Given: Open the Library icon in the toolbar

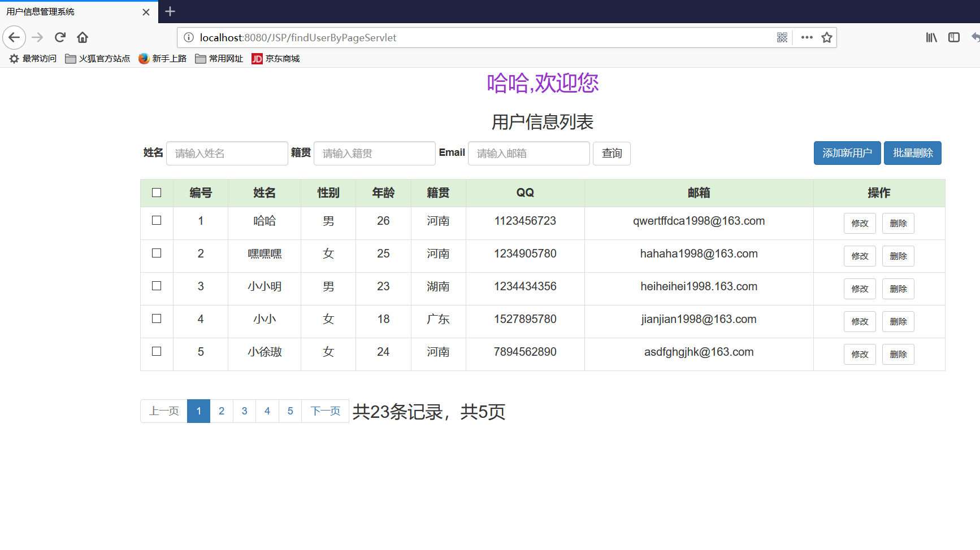Looking at the screenshot, I should [x=931, y=37].
